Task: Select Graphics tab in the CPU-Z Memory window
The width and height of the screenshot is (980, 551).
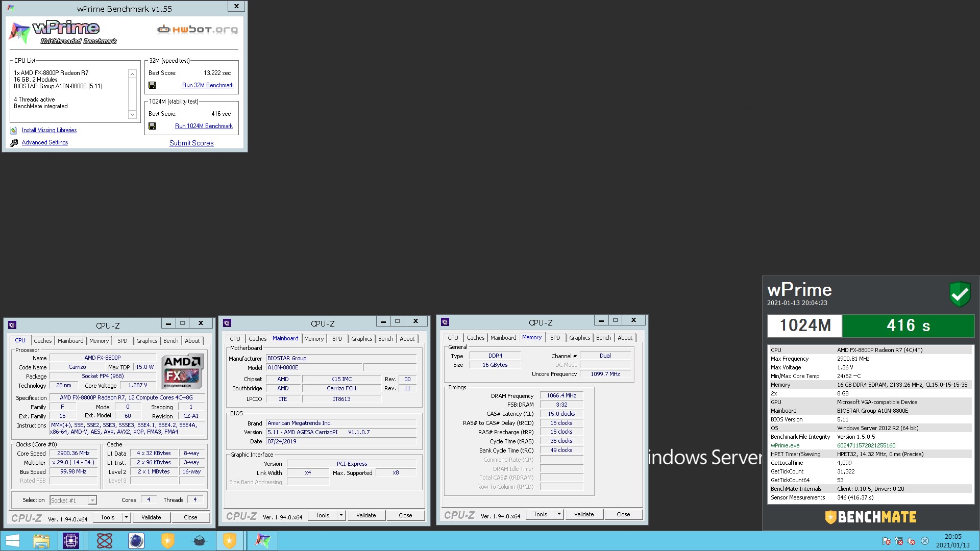Action: [580, 338]
